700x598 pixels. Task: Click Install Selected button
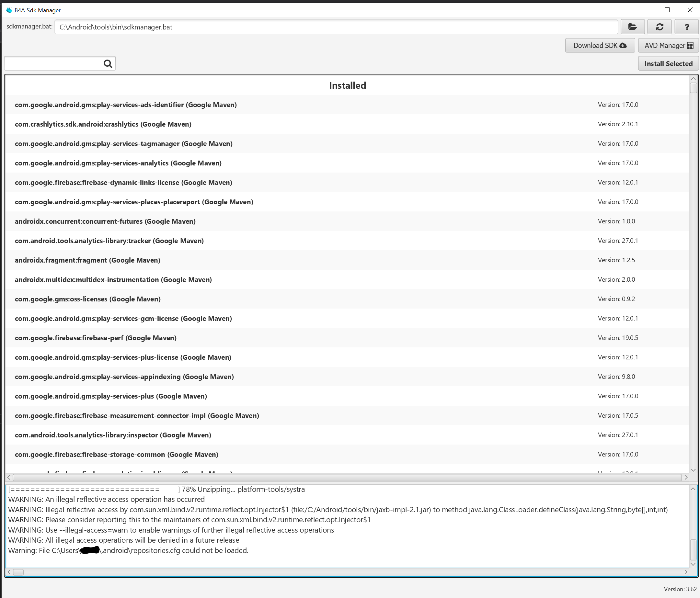click(668, 63)
